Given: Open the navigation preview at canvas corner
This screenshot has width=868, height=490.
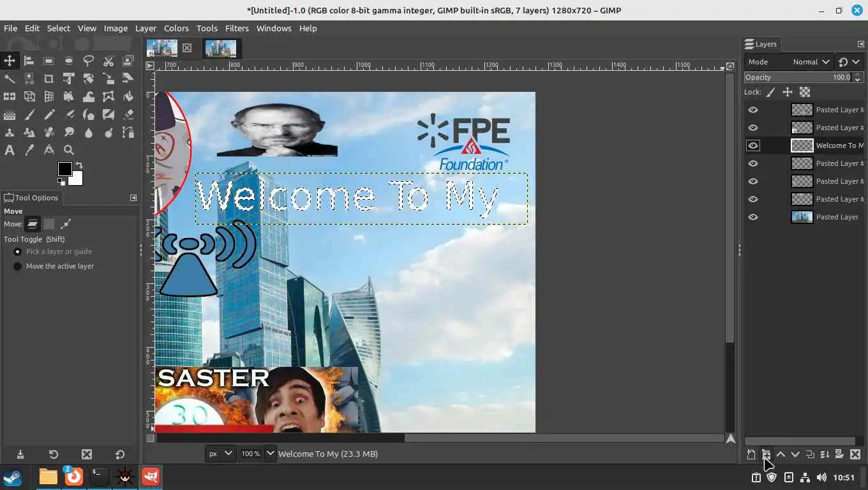Looking at the screenshot, I should 730,438.
